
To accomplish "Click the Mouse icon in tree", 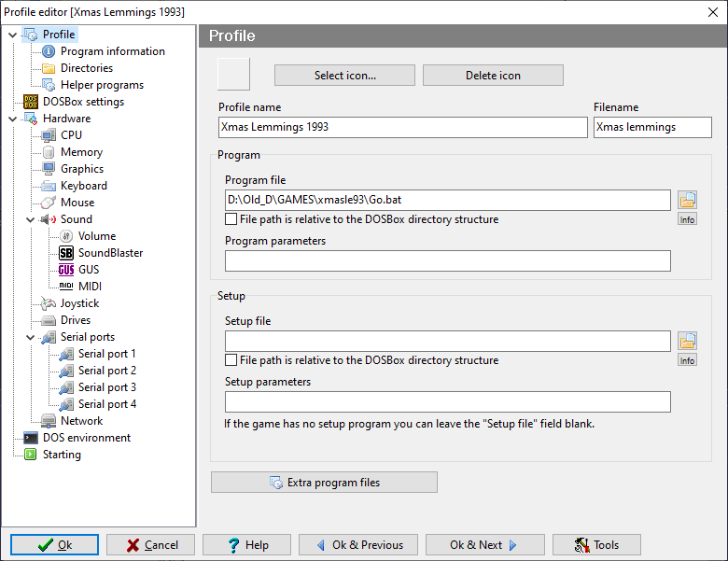I will pos(49,203).
